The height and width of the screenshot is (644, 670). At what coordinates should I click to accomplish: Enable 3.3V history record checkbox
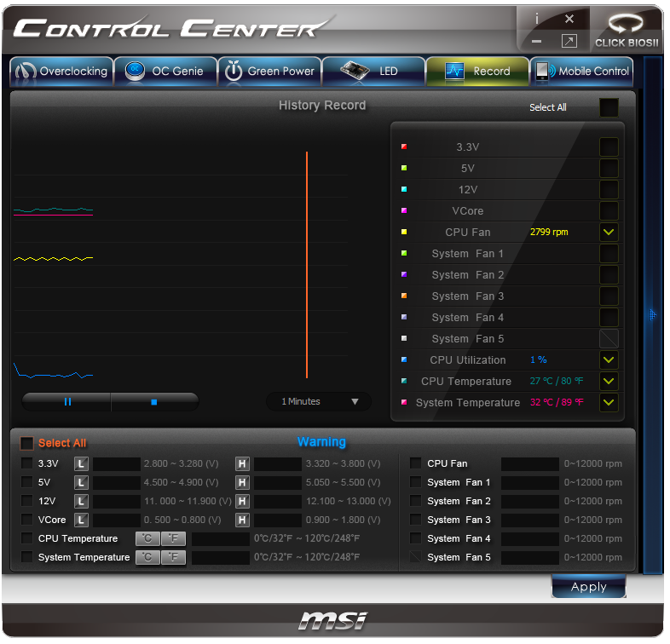pyautogui.click(x=609, y=147)
